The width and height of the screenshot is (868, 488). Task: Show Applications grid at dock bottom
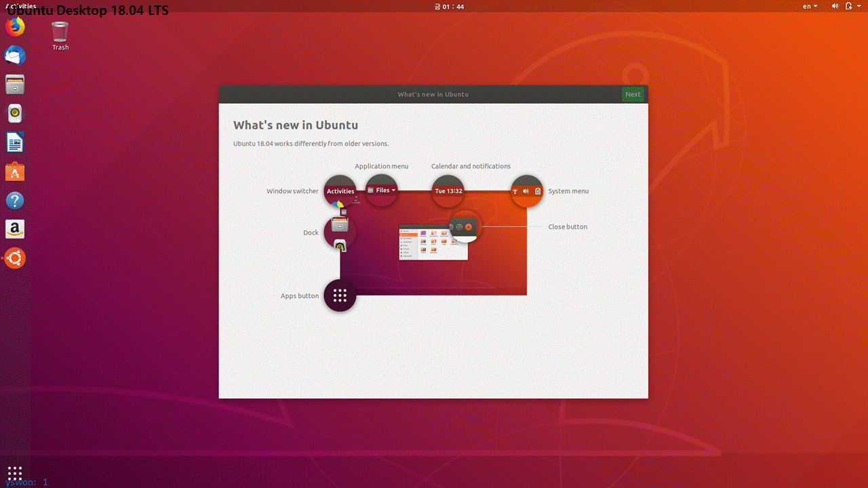coord(15,472)
